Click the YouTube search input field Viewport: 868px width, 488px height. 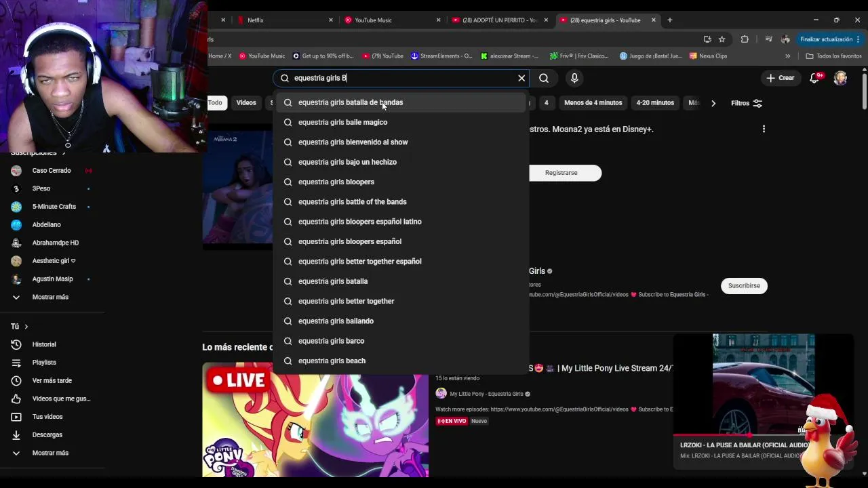(400, 78)
